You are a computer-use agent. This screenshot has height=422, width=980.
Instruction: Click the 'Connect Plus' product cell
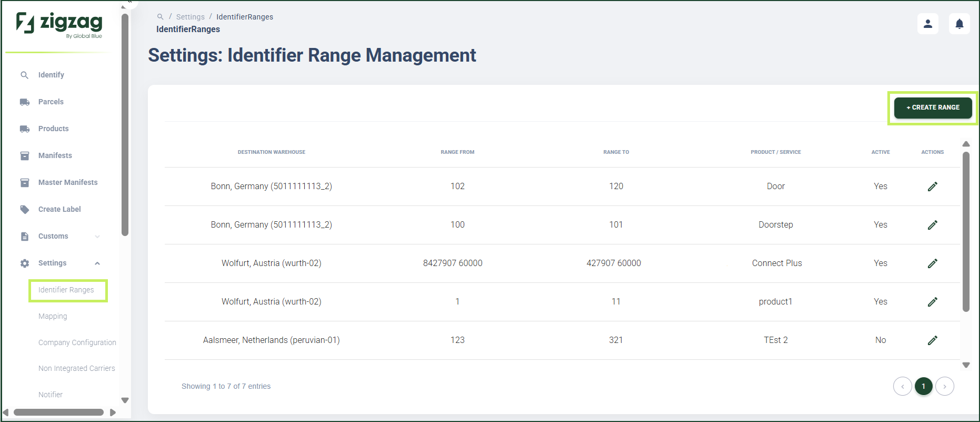click(x=777, y=263)
